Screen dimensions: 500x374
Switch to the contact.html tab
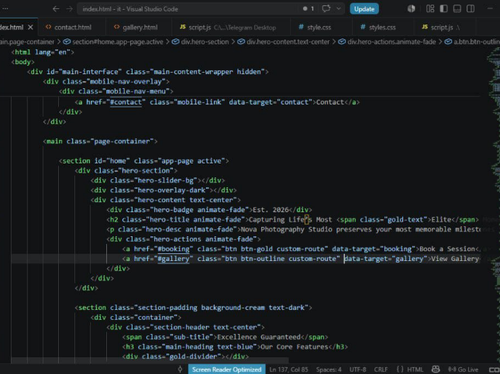click(72, 27)
